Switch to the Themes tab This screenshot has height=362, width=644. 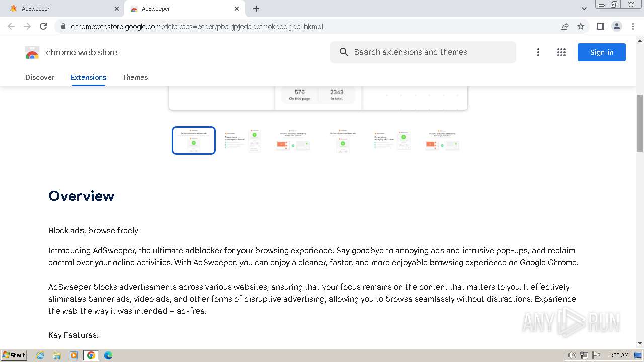pyautogui.click(x=135, y=77)
